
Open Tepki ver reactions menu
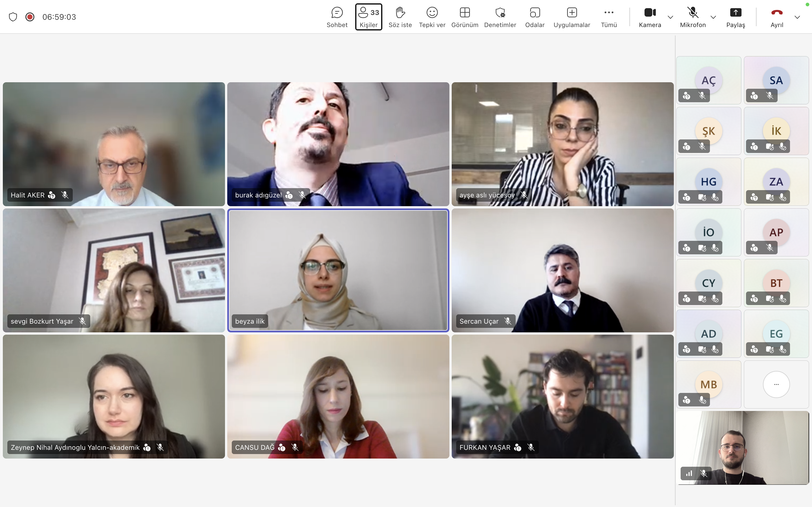[432, 17]
